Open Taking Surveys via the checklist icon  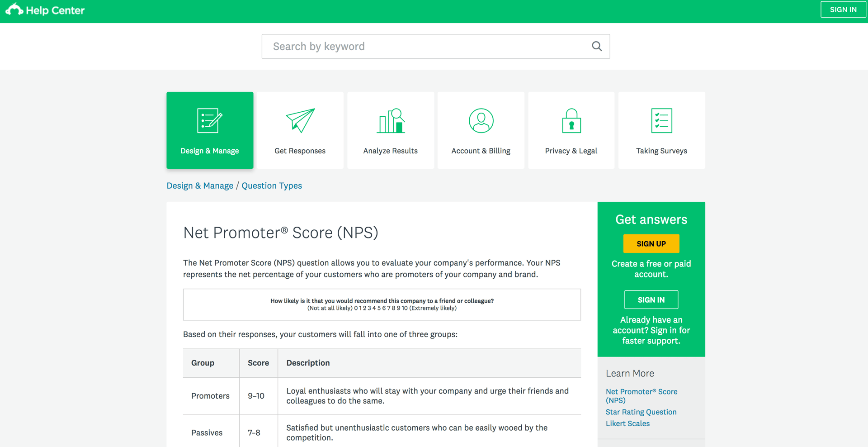[x=661, y=120]
